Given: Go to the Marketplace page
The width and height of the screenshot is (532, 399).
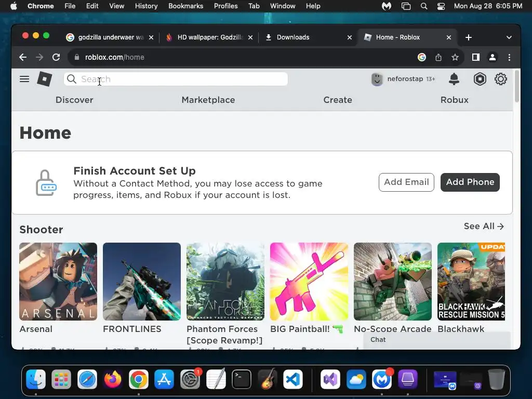Looking at the screenshot, I should pyautogui.click(x=208, y=100).
